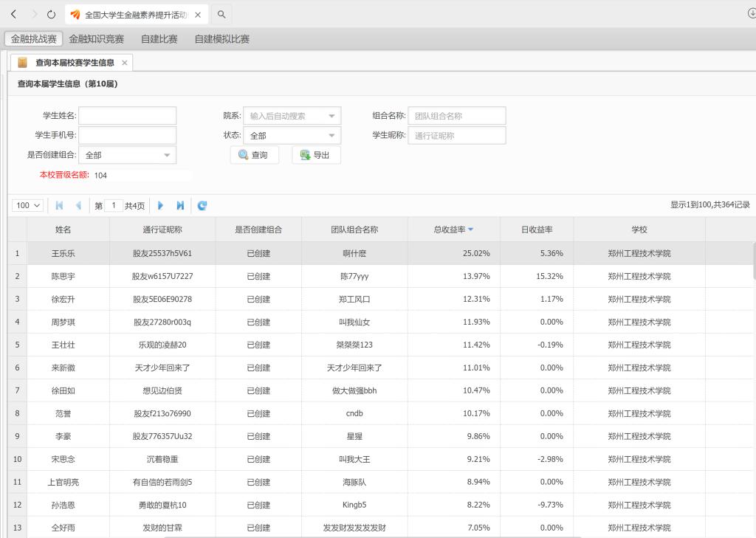Image resolution: width=756 pixels, height=538 pixels.
Task: Click the team name 做大做强bbh
Action: (x=354, y=390)
